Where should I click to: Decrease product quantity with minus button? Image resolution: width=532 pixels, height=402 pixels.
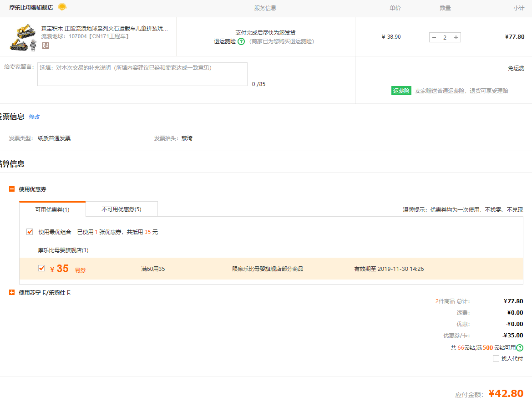coord(434,37)
